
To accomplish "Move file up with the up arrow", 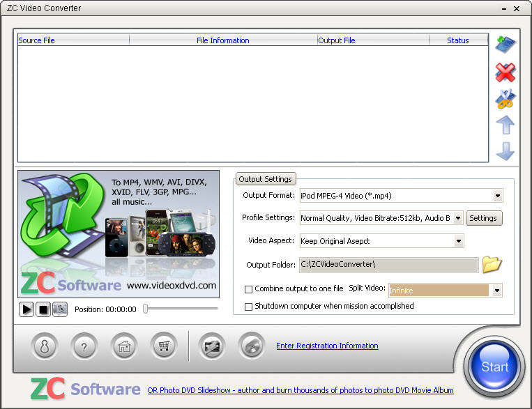I will (x=505, y=125).
